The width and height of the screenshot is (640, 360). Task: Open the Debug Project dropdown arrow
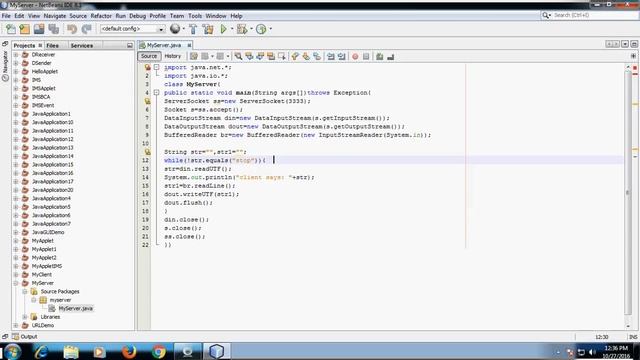[251, 29]
